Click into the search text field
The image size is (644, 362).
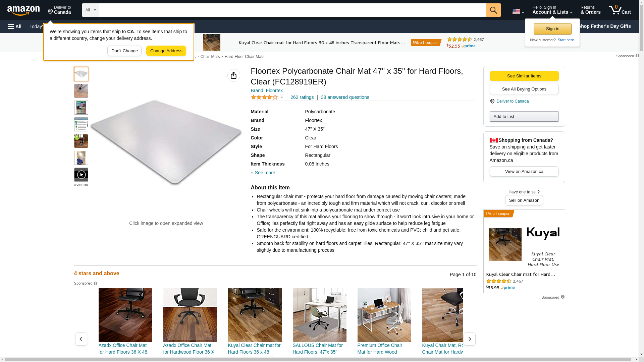[x=292, y=10]
